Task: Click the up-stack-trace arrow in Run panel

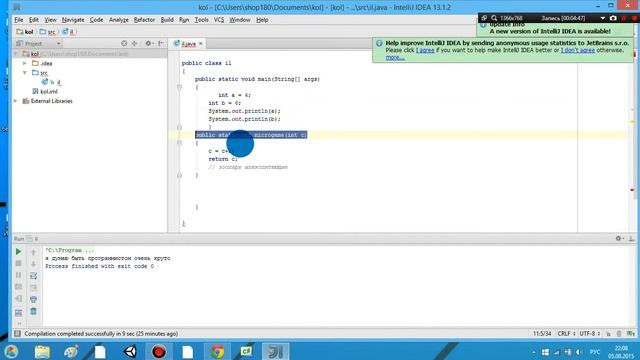Action: pyautogui.click(x=33, y=252)
